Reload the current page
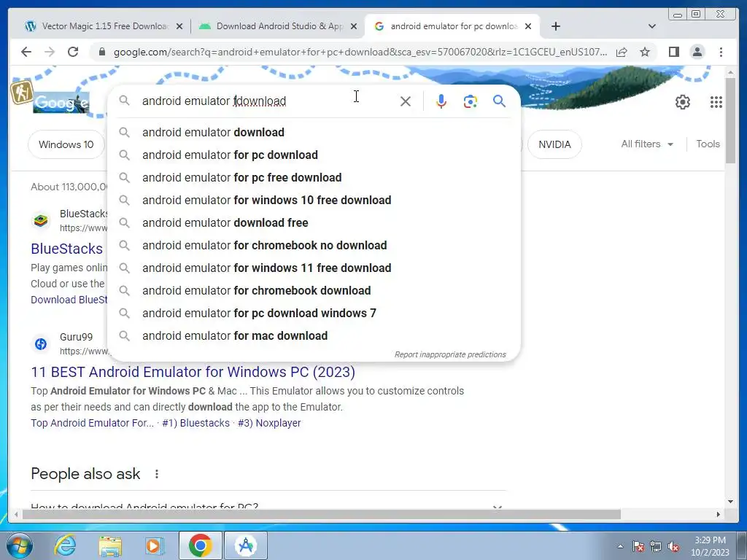 [73, 52]
